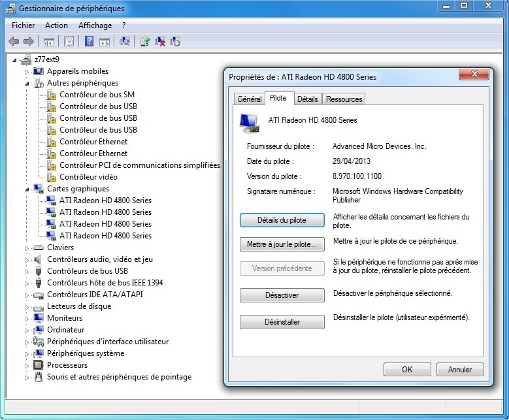The image size is (509, 420).
Task: Select the Cartes graphiques label
Action: point(78,189)
